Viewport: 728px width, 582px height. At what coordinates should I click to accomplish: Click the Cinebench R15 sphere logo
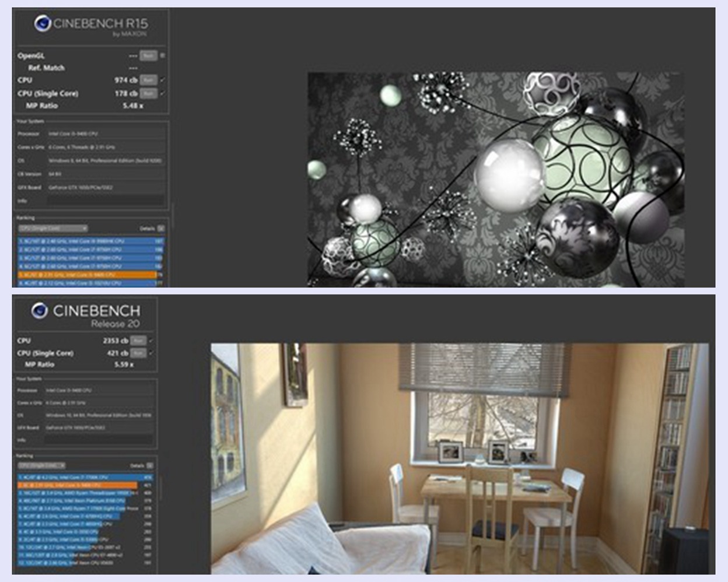tap(43, 23)
